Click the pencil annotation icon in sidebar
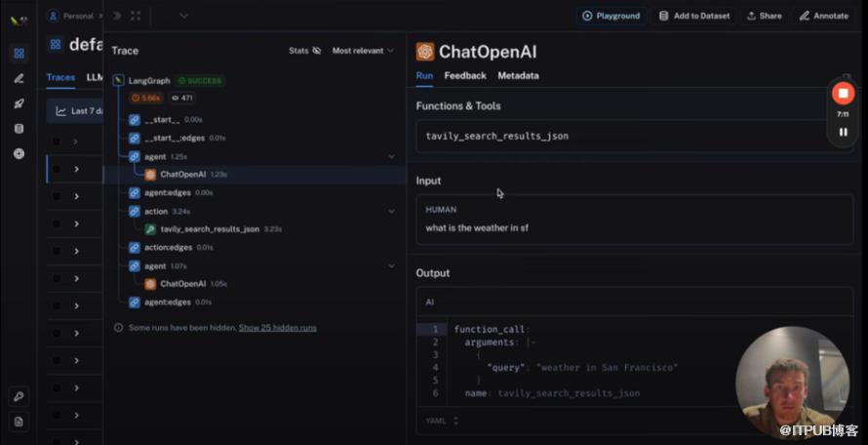This screenshot has width=868, height=445. pyautogui.click(x=19, y=78)
